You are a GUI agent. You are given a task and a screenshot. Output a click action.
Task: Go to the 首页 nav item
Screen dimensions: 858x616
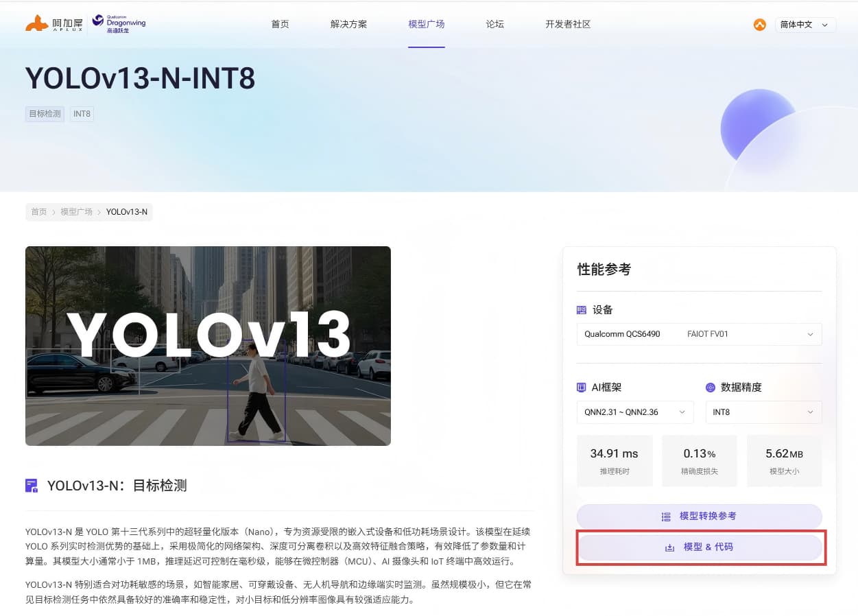(x=280, y=24)
